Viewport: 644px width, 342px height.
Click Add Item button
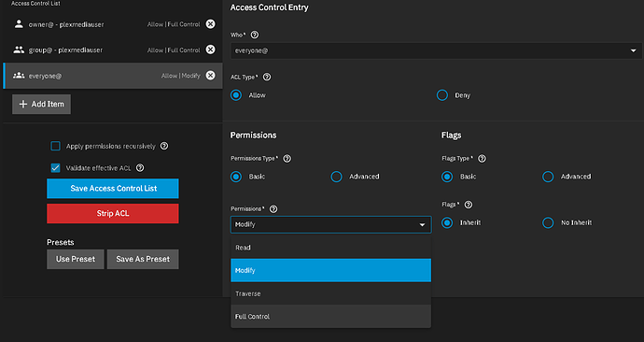(x=41, y=104)
